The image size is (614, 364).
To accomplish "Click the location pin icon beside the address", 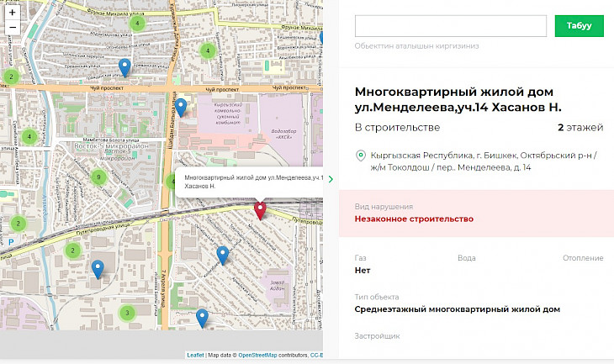I will click(x=361, y=156).
